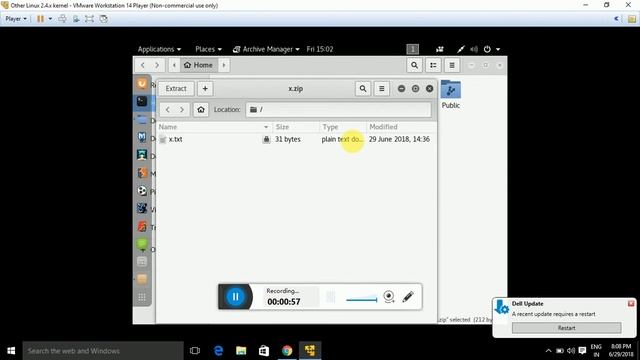Suspend the virtual machine with pause icon
Viewport: 640px width, 360px height.
pyautogui.click(x=40, y=19)
